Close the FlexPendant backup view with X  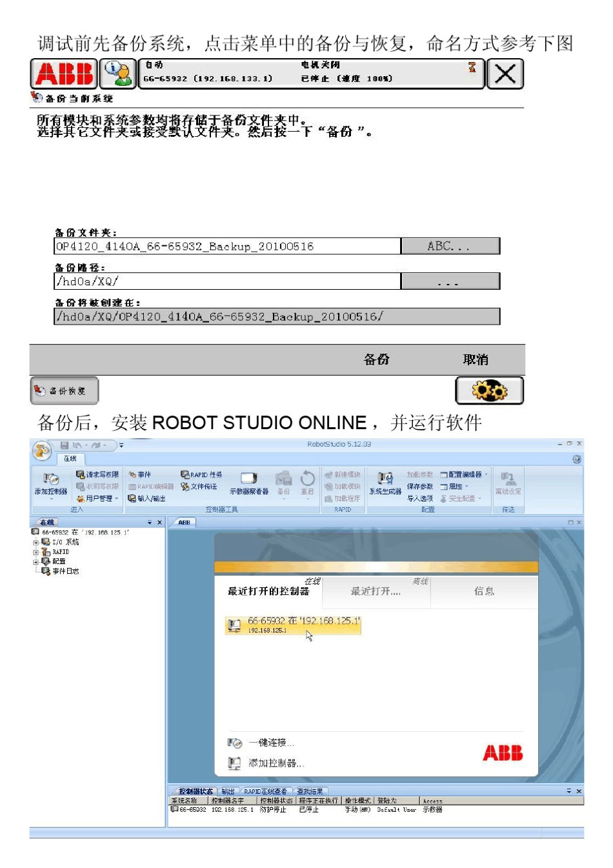click(x=505, y=74)
